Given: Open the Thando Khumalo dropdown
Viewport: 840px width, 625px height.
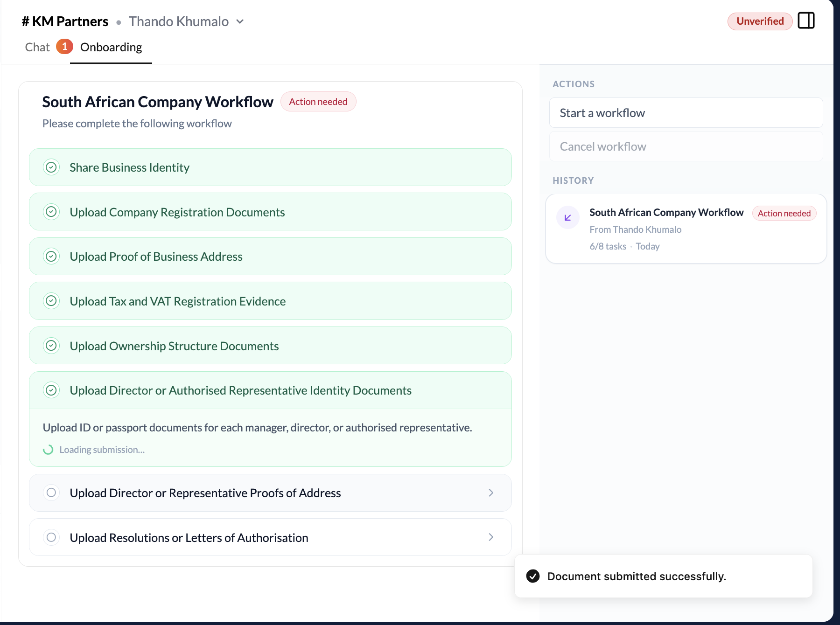Looking at the screenshot, I should point(239,21).
